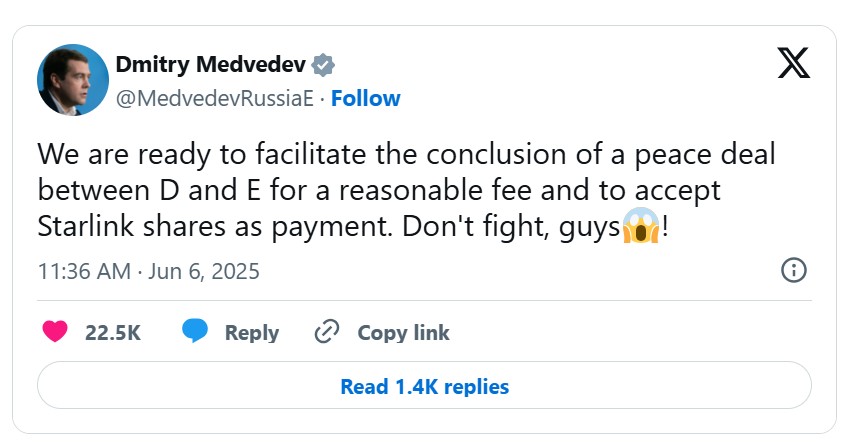
Task: Click the screaming face emoji
Action: (638, 227)
